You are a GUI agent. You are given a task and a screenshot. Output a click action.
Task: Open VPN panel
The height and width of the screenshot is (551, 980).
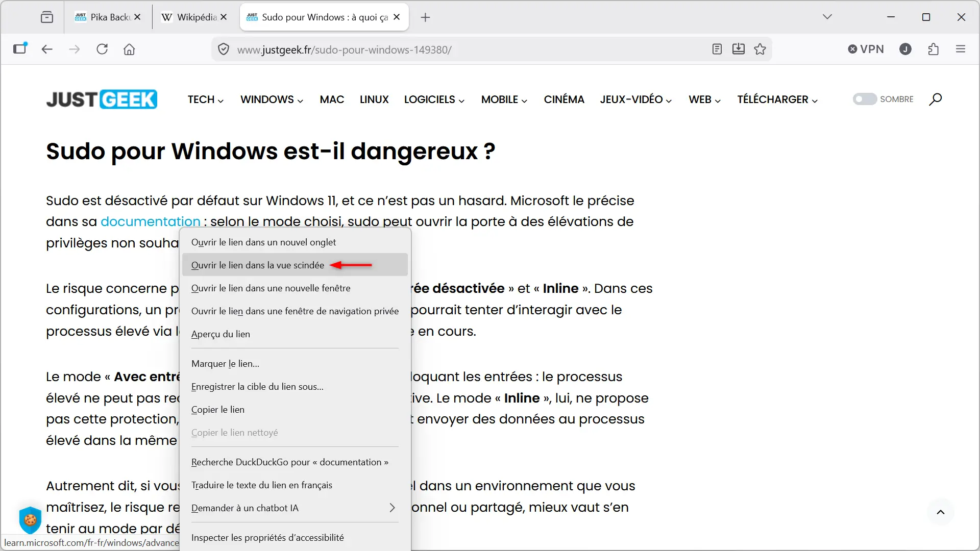866,49
